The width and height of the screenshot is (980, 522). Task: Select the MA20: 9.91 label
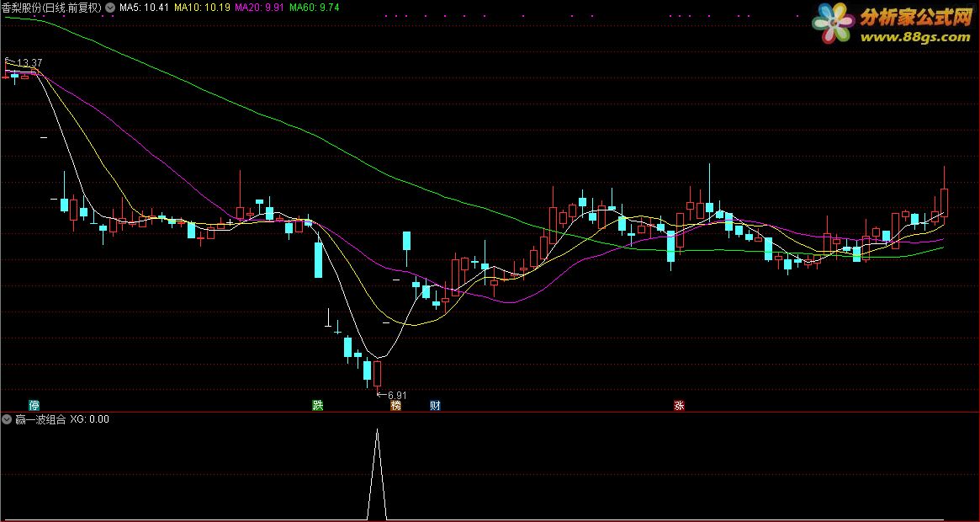point(259,8)
